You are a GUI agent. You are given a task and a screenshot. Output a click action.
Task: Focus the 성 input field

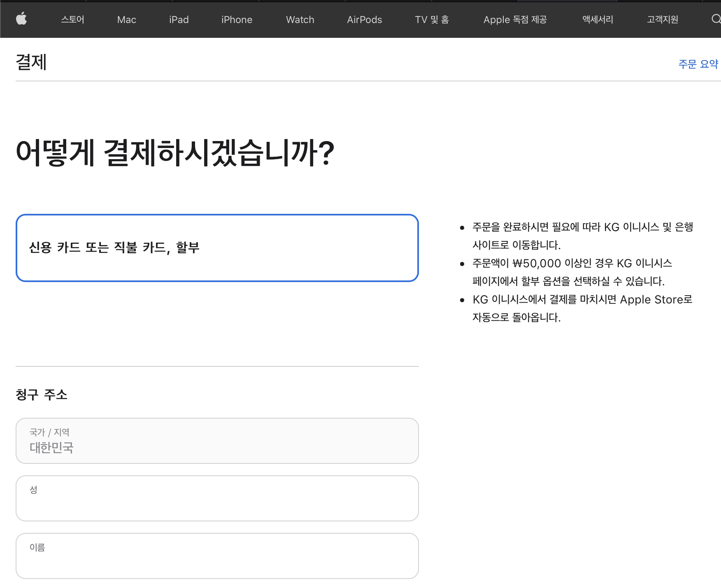[217, 498]
